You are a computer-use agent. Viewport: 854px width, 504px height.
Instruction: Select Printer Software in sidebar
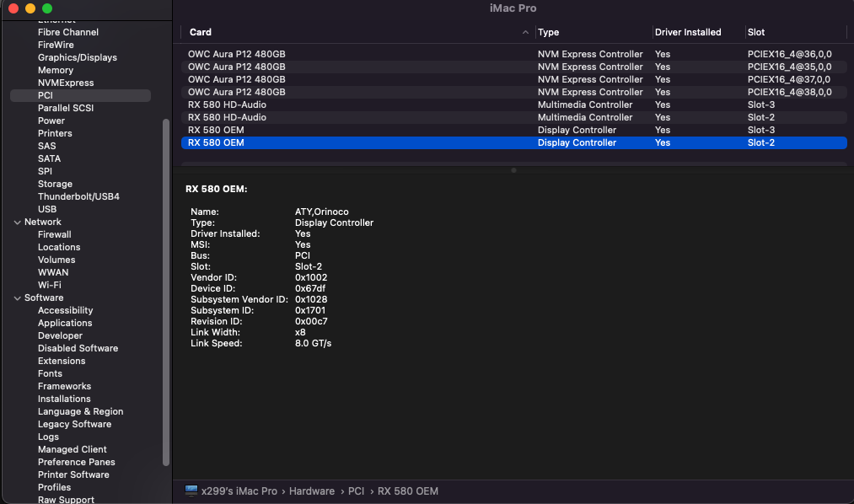point(73,475)
